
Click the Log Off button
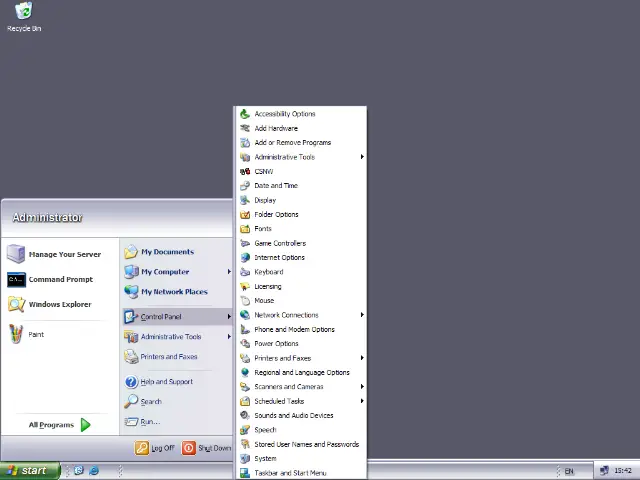coord(155,448)
